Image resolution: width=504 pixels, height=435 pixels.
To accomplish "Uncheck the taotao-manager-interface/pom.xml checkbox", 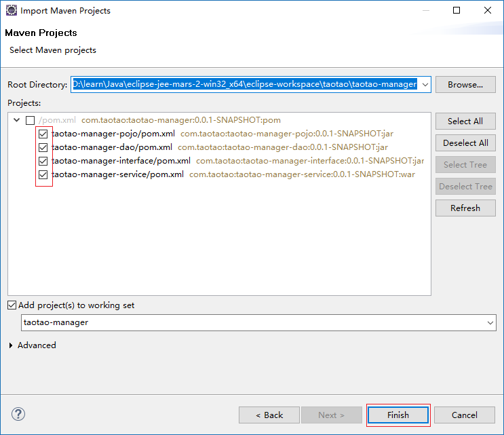I will (43, 161).
